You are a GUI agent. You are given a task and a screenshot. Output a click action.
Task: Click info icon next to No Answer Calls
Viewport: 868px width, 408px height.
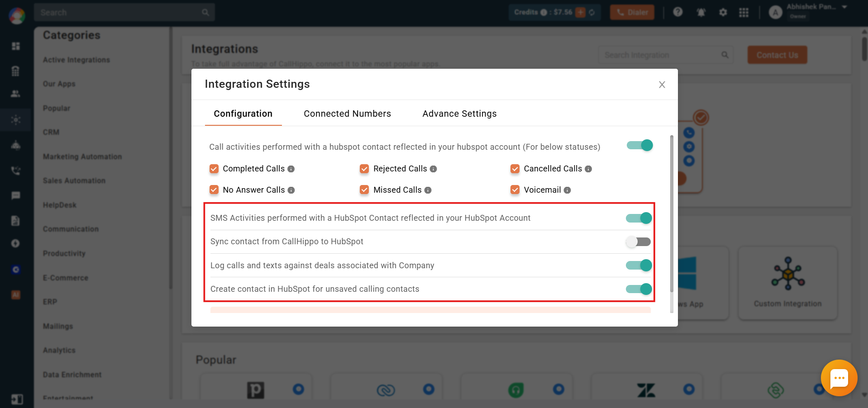coord(291,190)
